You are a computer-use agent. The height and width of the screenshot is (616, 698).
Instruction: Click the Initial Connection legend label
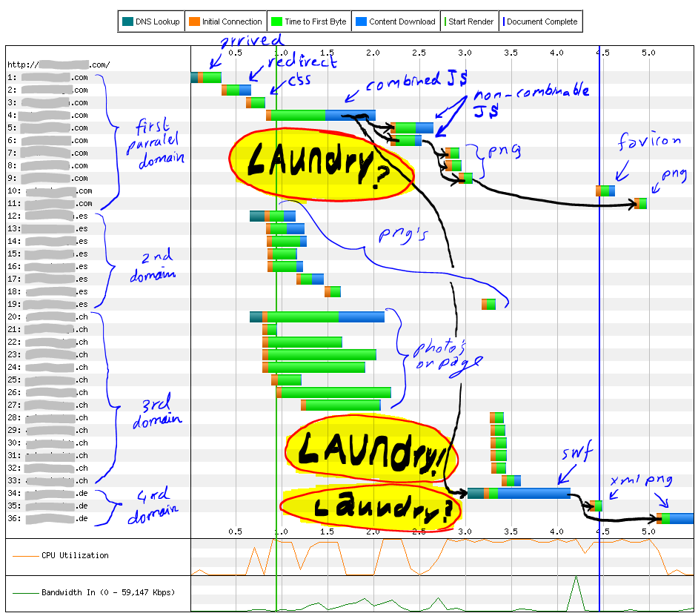[x=232, y=21]
